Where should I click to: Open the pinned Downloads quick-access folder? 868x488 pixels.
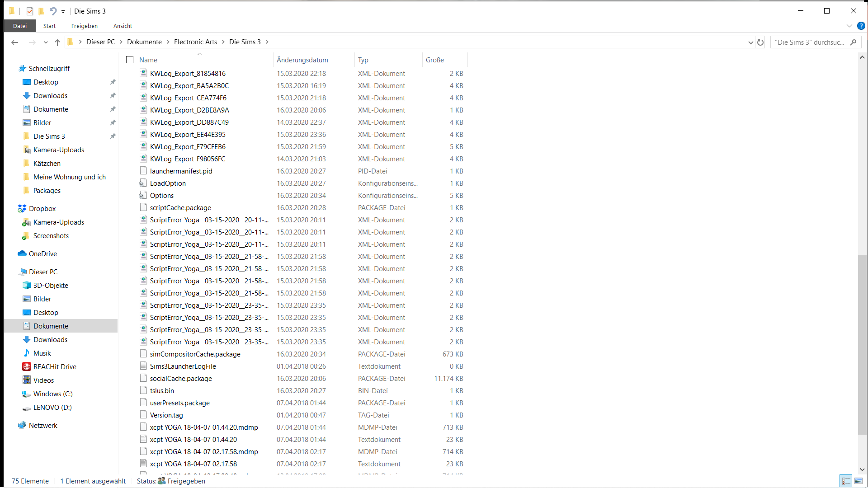pos(50,96)
